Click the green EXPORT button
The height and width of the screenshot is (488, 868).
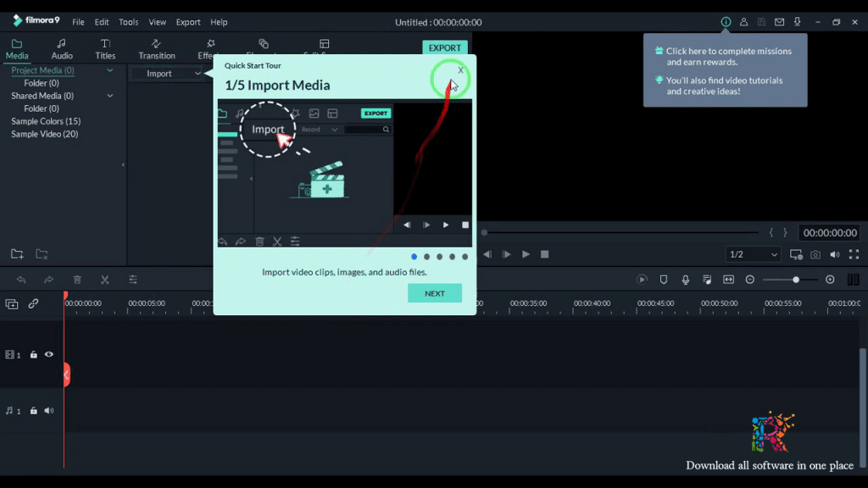click(444, 47)
